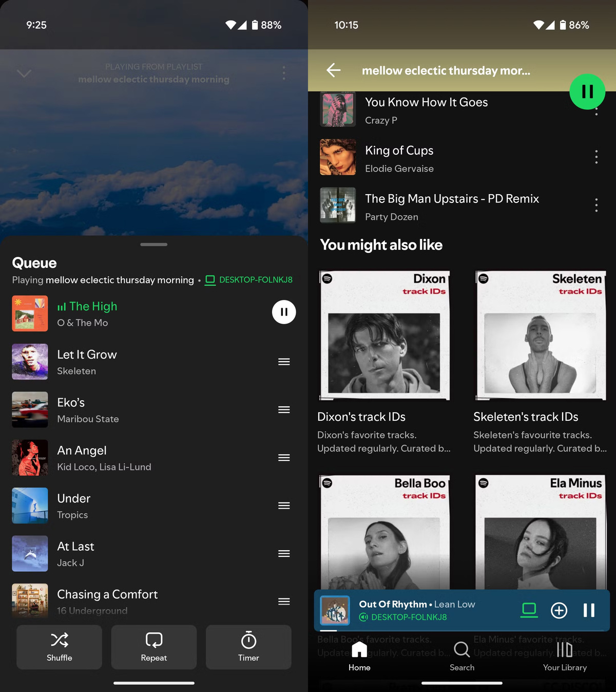The width and height of the screenshot is (616, 692).
Task: Tap the reorder handle for Eko's
Action: (284, 409)
